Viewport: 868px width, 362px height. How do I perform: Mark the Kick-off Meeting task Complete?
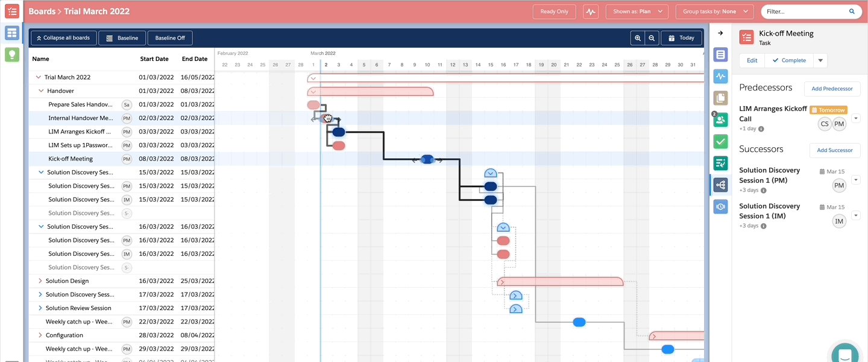pyautogui.click(x=788, y=60)
